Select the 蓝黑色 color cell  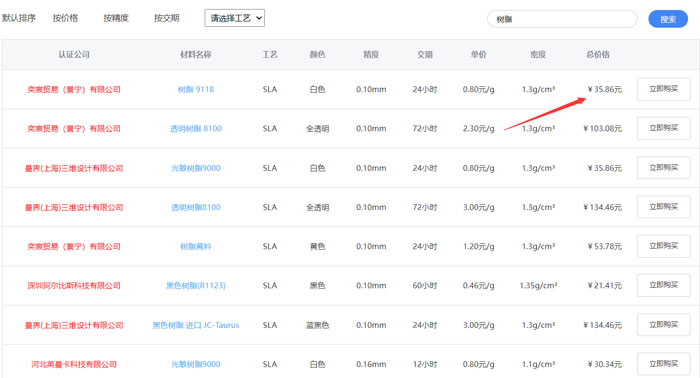317,325
